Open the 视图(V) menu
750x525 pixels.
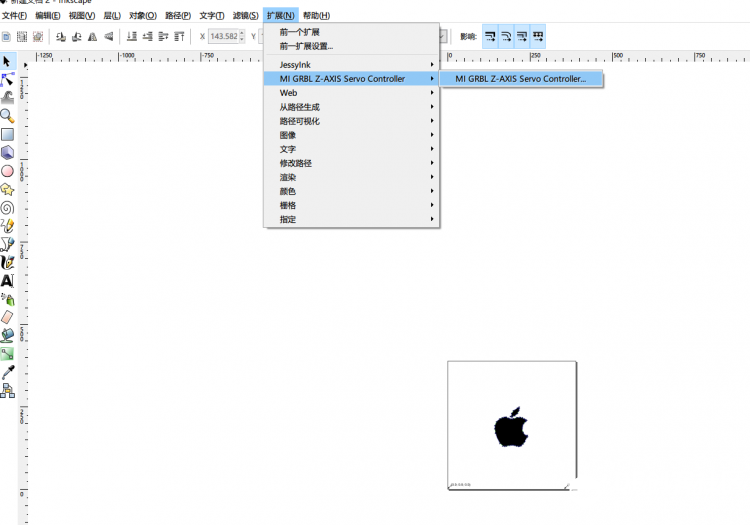click(82, 15)
